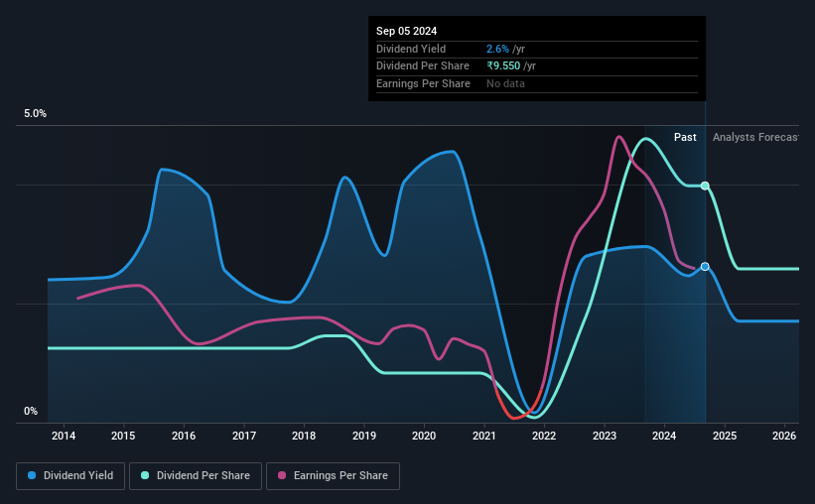Toggle the Dividend Per Share legend button
This screenshot has height=504, width=815.
tap(196, 476)
